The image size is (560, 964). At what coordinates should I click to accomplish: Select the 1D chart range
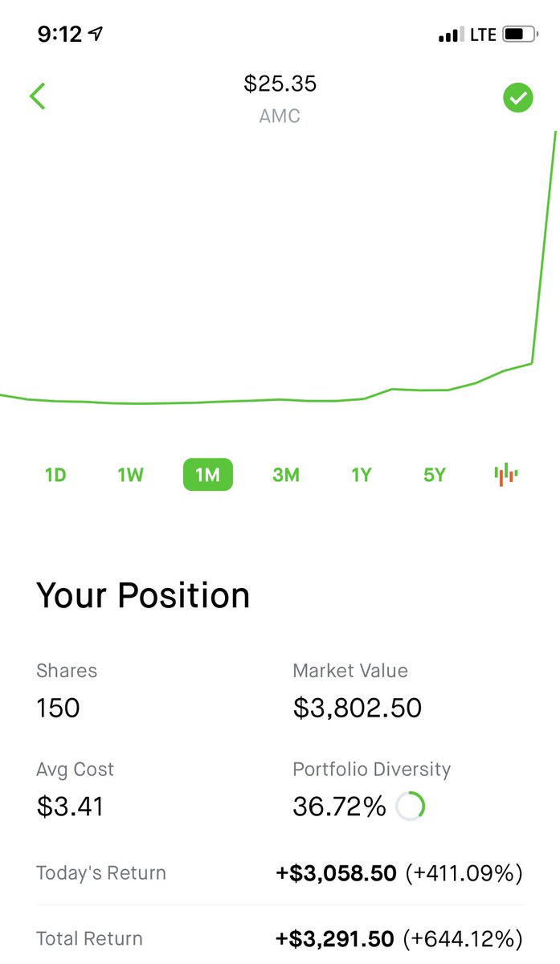point(55,475)
